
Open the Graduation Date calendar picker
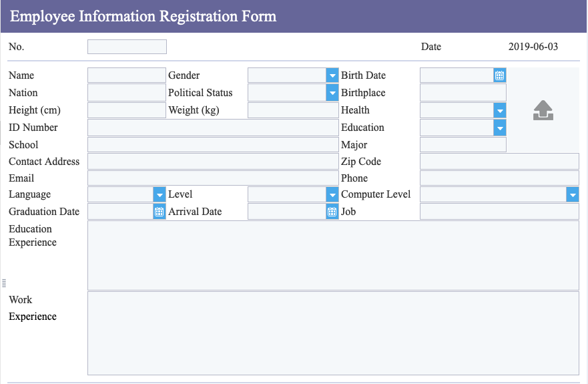[160, 212]
